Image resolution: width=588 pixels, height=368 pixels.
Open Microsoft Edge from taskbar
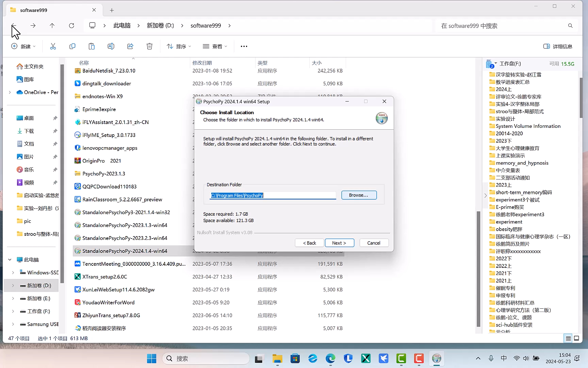[x=330, y=358]
